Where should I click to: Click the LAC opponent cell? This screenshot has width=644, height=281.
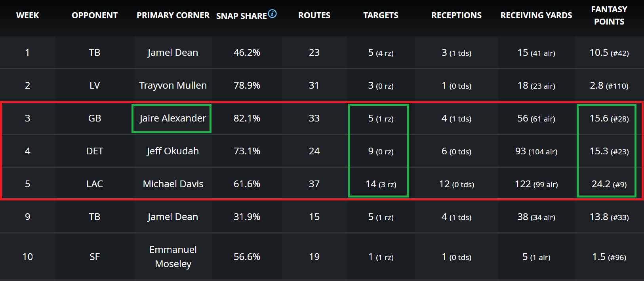click(95, 184)
